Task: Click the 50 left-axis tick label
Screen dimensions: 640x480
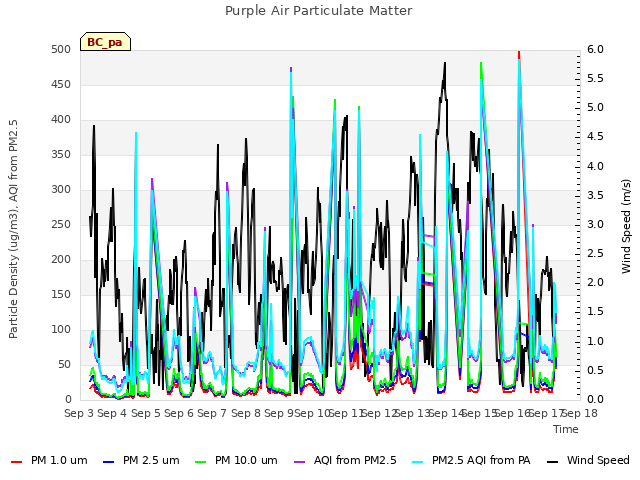Action: [64, 364]
